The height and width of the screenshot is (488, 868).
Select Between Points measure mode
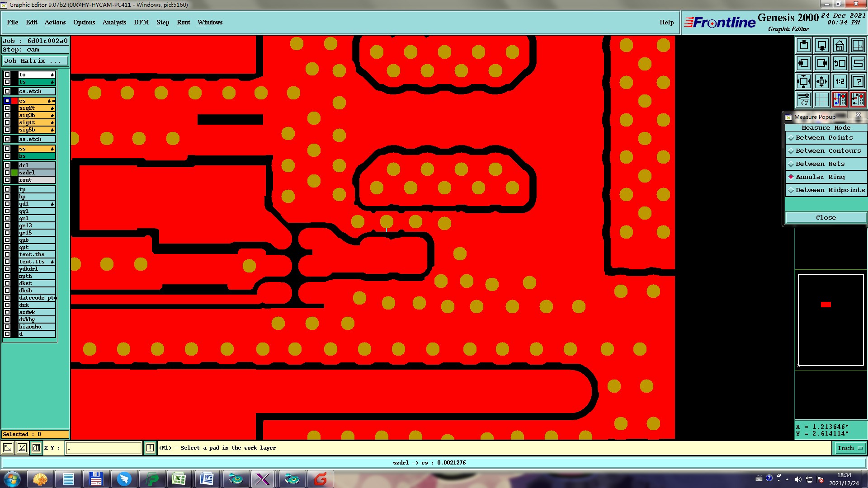click(x=824, y=138)
